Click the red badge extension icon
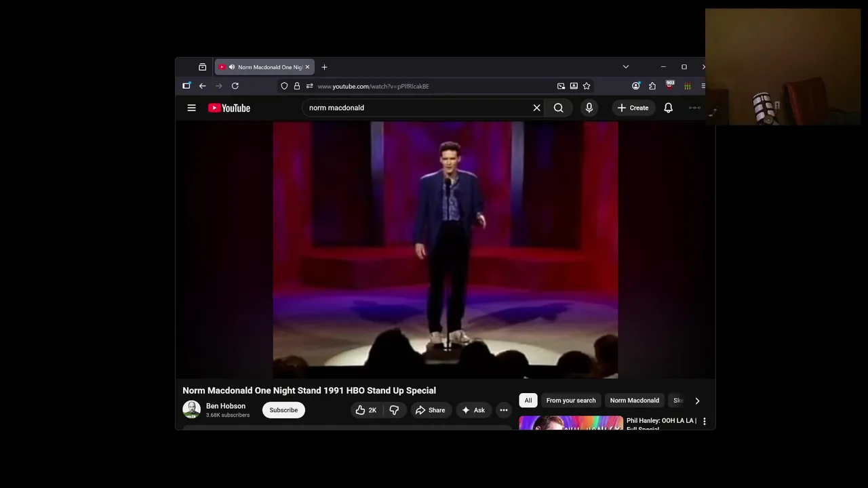Screen dimensions: 868x488 coord(670,85)
